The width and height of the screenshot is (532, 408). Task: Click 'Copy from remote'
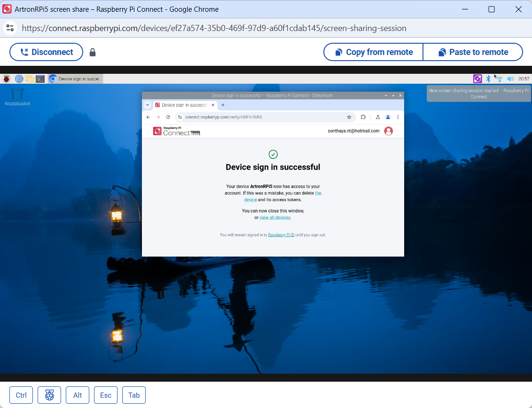374,52
